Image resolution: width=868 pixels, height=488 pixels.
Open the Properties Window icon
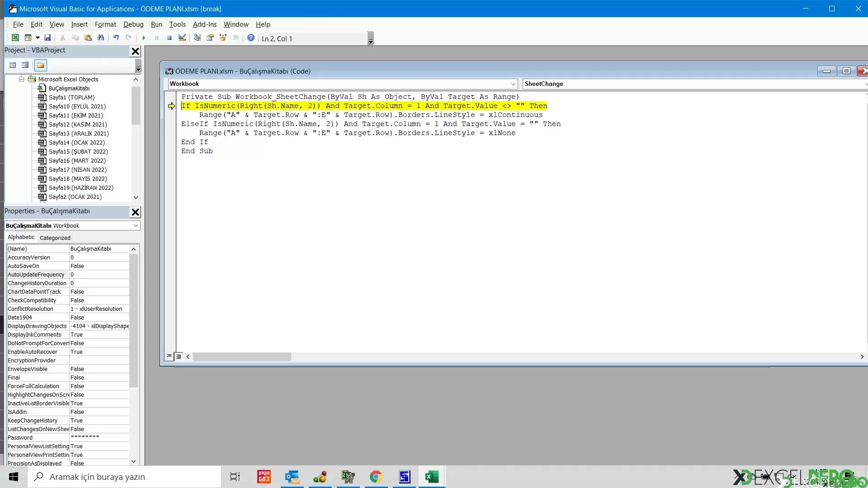(210, 38)
